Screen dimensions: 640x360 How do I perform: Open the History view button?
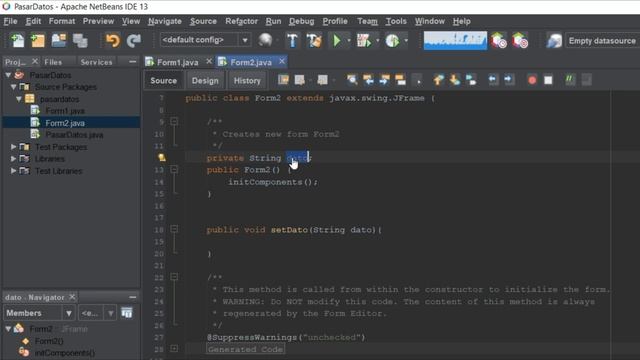point(247,80)
